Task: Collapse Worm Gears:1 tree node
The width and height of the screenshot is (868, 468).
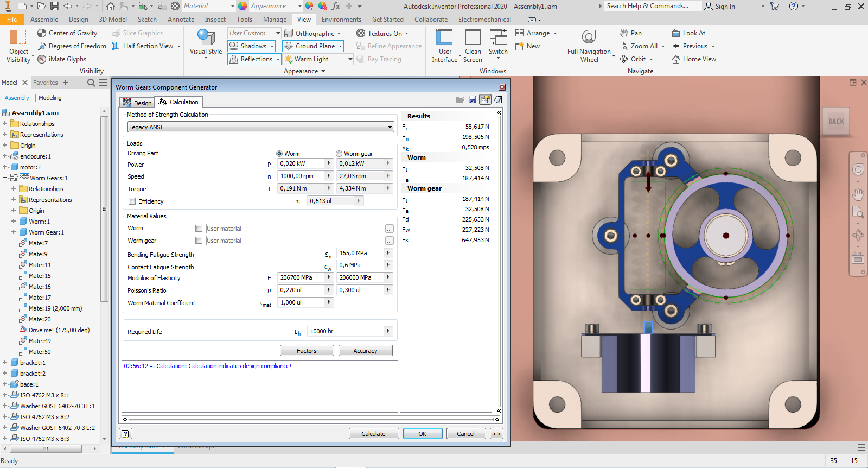Action: pos(5,178)
